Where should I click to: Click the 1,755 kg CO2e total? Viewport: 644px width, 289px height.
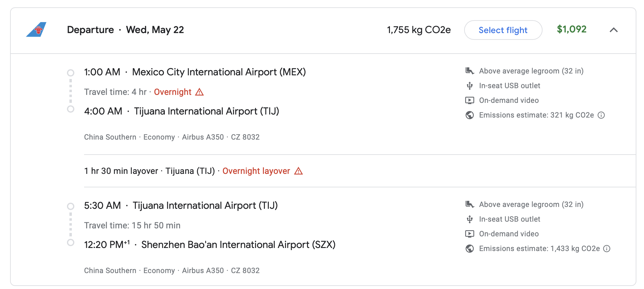(419, 30)
